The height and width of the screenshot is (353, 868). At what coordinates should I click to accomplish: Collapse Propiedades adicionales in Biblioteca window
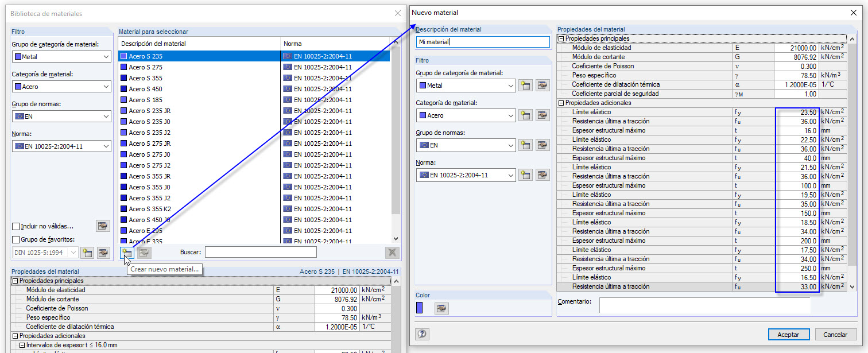tap(15, 336)
